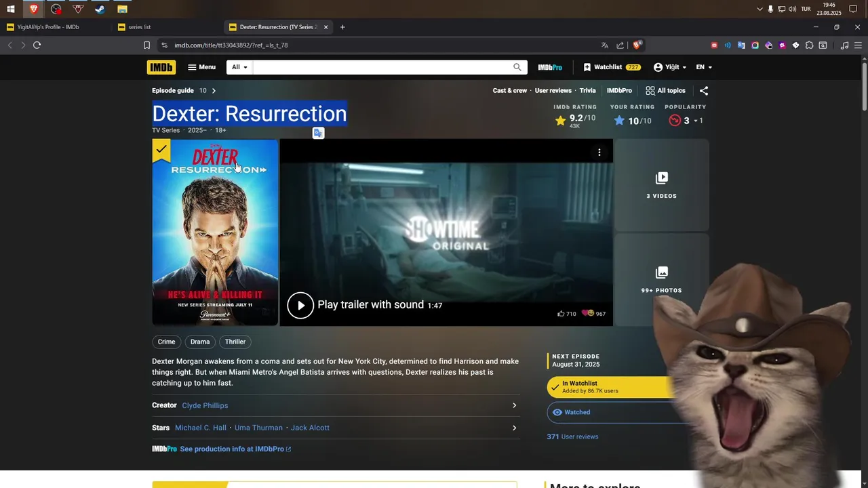Click the share icon
868x488 pixels.
[704, 90]
